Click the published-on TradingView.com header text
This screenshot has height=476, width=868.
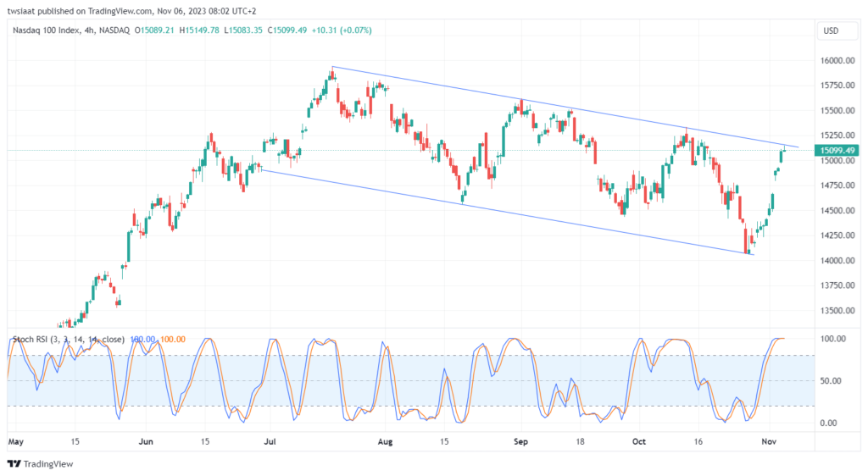131,11
